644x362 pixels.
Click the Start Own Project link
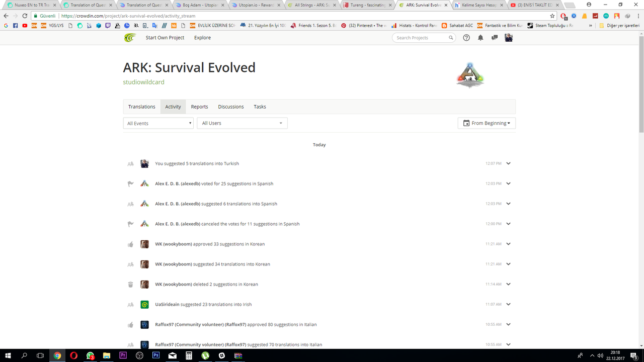click(x=165, y=38)
